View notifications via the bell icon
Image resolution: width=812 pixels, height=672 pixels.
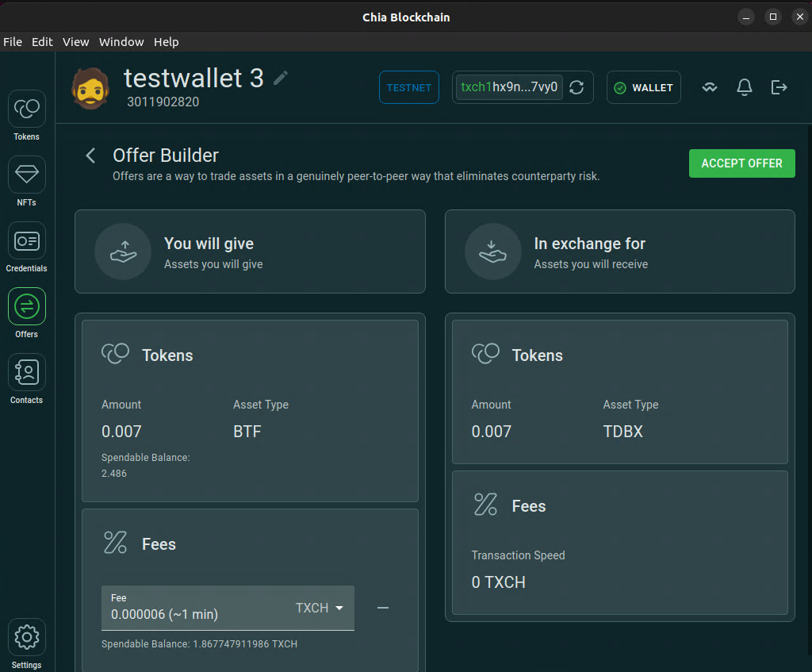(744, 87)
